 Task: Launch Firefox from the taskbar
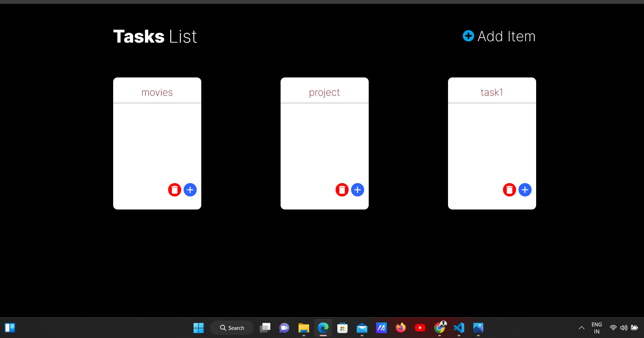(401, 328)
